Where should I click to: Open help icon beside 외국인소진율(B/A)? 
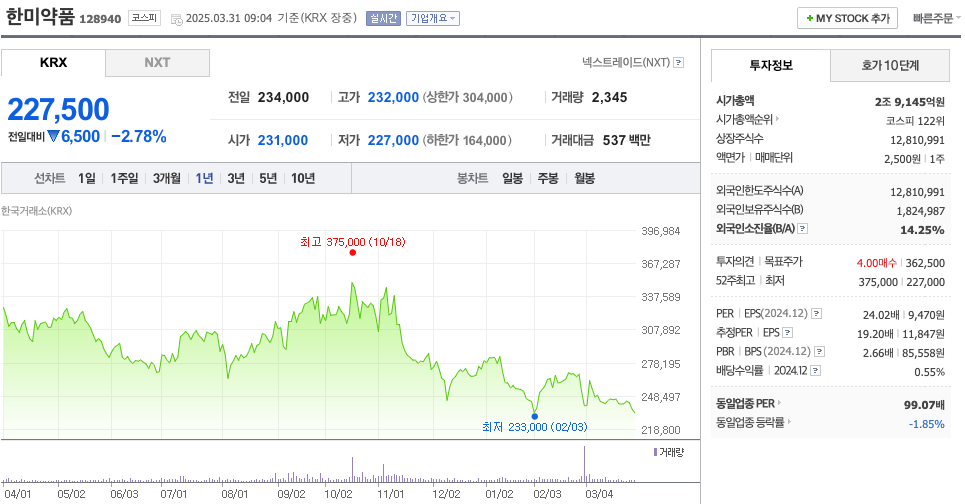pyautogui.click(x=803, y=228)
